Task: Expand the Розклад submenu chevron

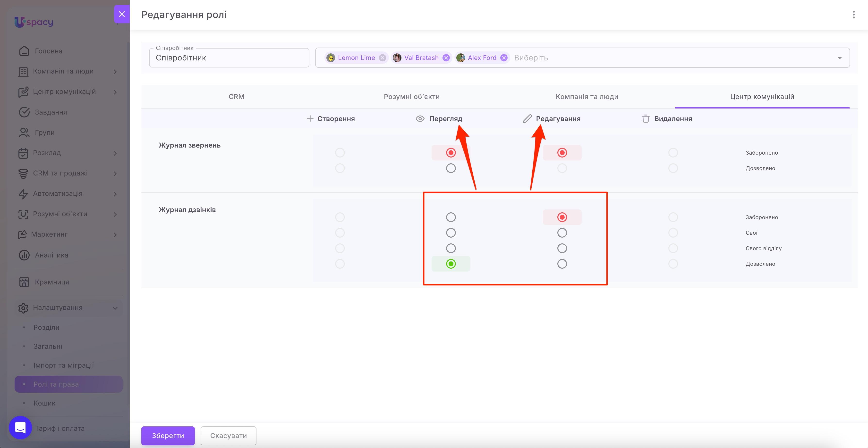Action: click(x=115, y=153)
